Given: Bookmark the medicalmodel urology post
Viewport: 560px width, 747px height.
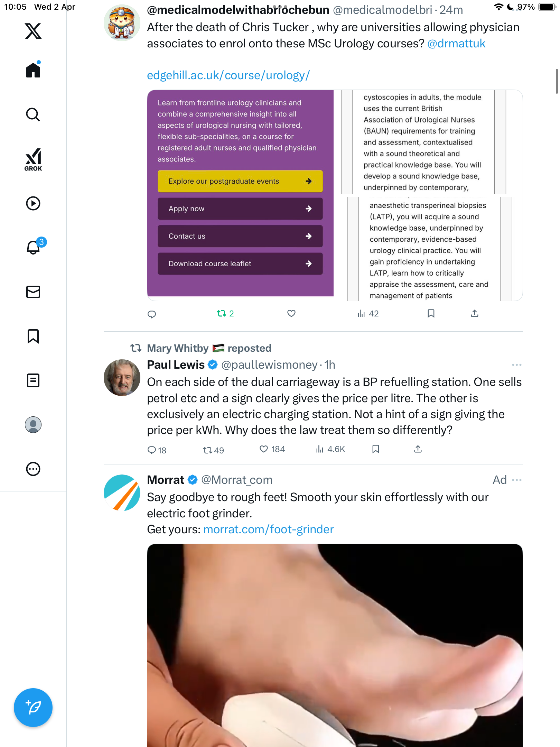Looking at the screenshot, I should [x=431, y=313].
